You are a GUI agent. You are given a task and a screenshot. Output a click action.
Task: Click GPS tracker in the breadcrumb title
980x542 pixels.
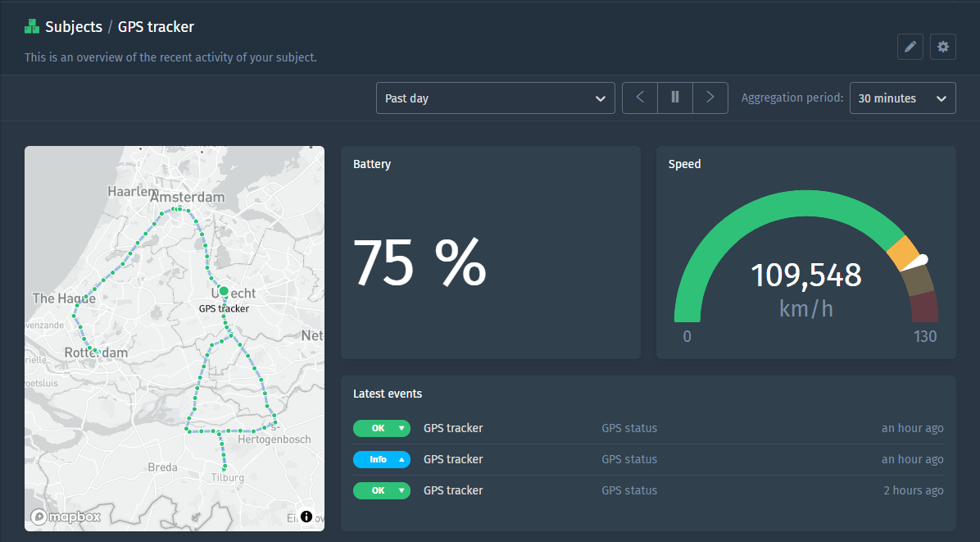point(156,27)
